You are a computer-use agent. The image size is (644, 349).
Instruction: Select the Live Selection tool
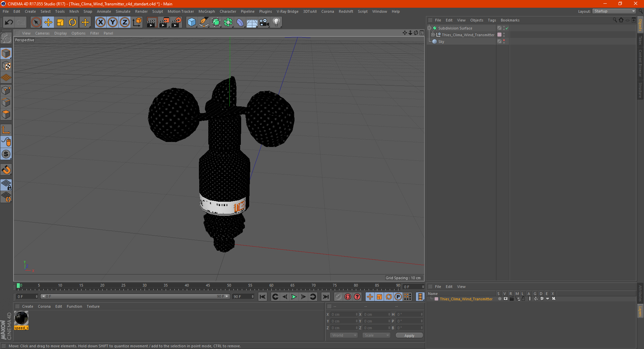[36, 22]
